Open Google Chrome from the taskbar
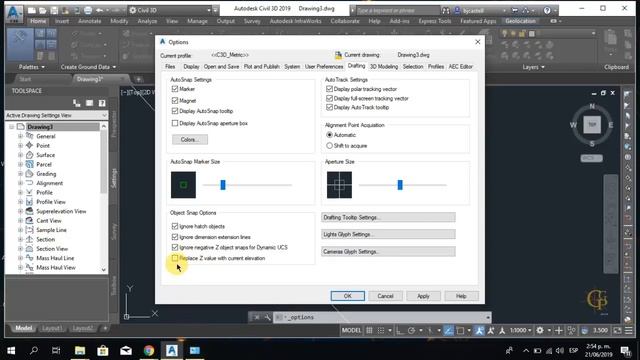The width and height of the screenshot is (640, 360). [149, 350]
